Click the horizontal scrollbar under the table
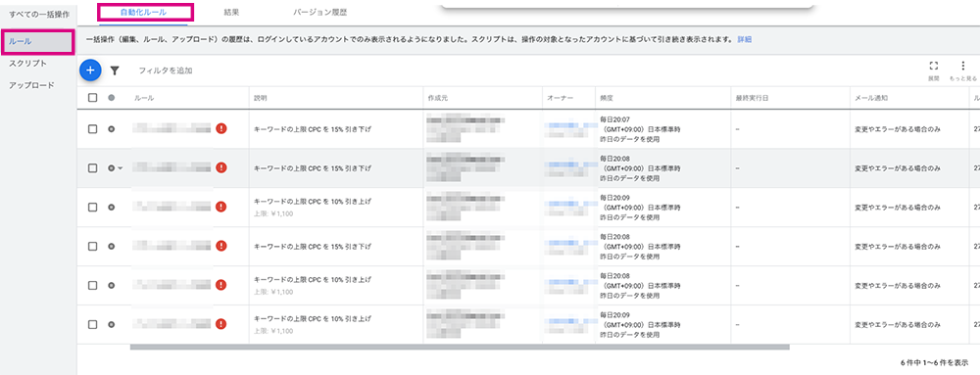This screenshot has height=375, width=980. [x=460, y=347]
